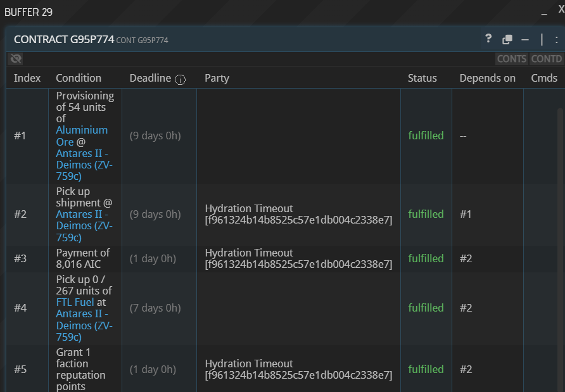Click the duplicate tile windows icon
The height and width of the screenshot is (392, 565).
pos(507,39)
